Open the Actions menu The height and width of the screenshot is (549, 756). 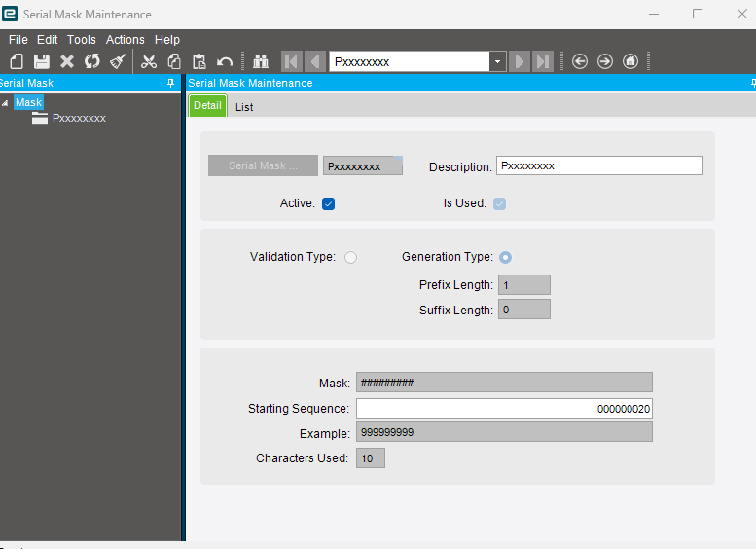[125, 40]
